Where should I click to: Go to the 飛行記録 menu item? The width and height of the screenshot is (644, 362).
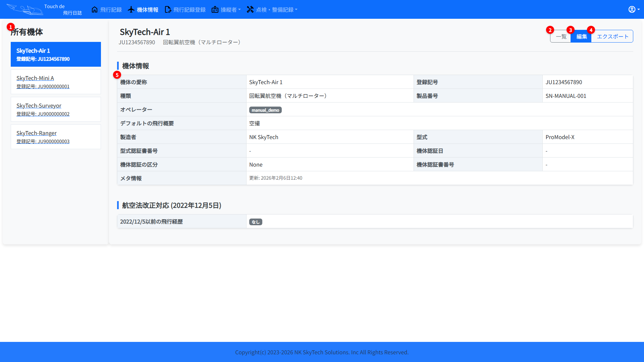[x=111, y=10]
